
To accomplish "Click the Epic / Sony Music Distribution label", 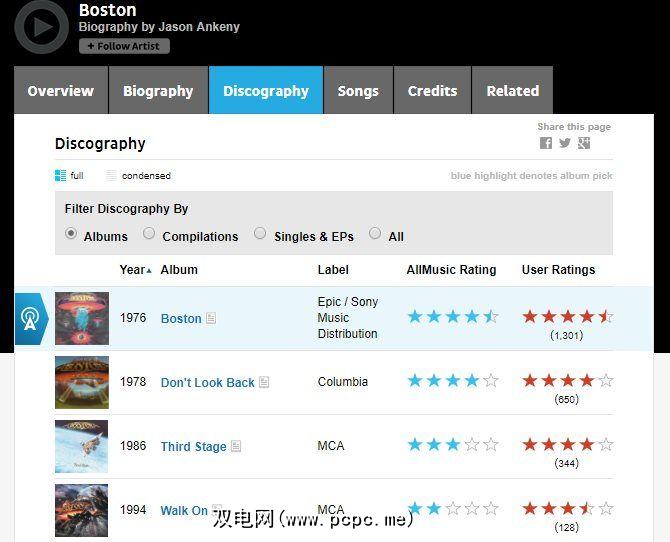I will pyautogui.click(x=348, y=318).
